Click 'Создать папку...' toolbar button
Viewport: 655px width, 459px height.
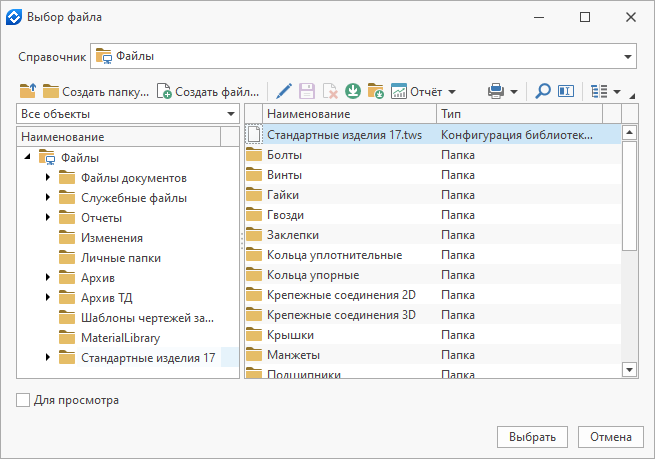pyautogui.click(x=96, y=91)
